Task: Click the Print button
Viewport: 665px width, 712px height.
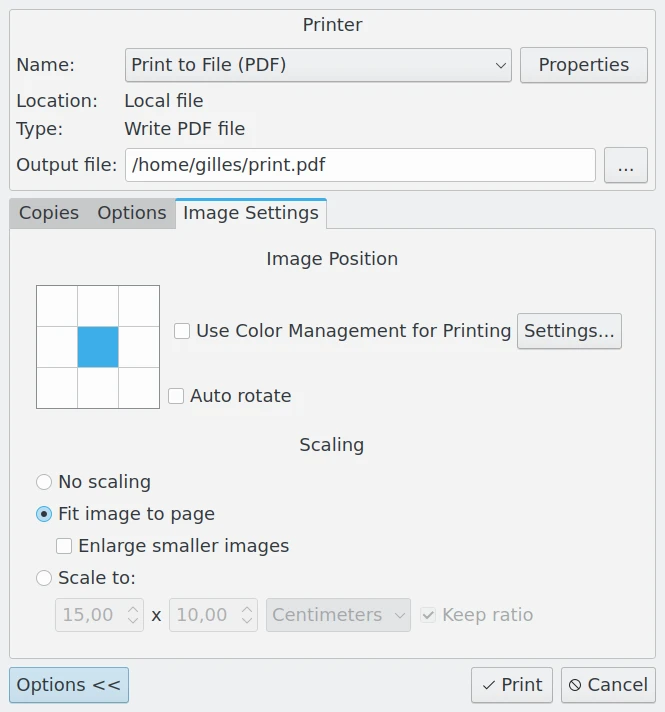Action: click(512, 685)
